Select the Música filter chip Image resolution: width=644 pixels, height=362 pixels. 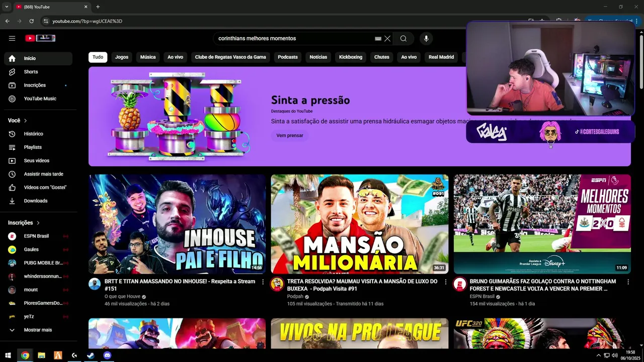point(148,57)
